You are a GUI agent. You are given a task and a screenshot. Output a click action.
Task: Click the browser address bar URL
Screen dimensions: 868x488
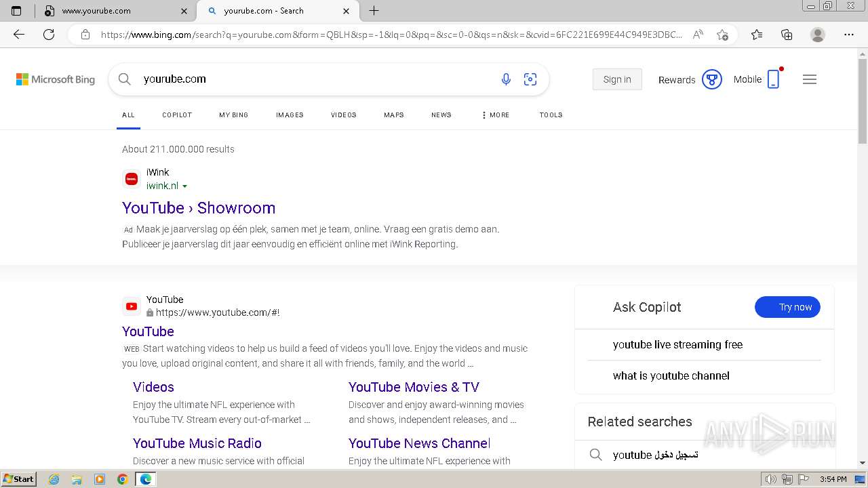391,35
